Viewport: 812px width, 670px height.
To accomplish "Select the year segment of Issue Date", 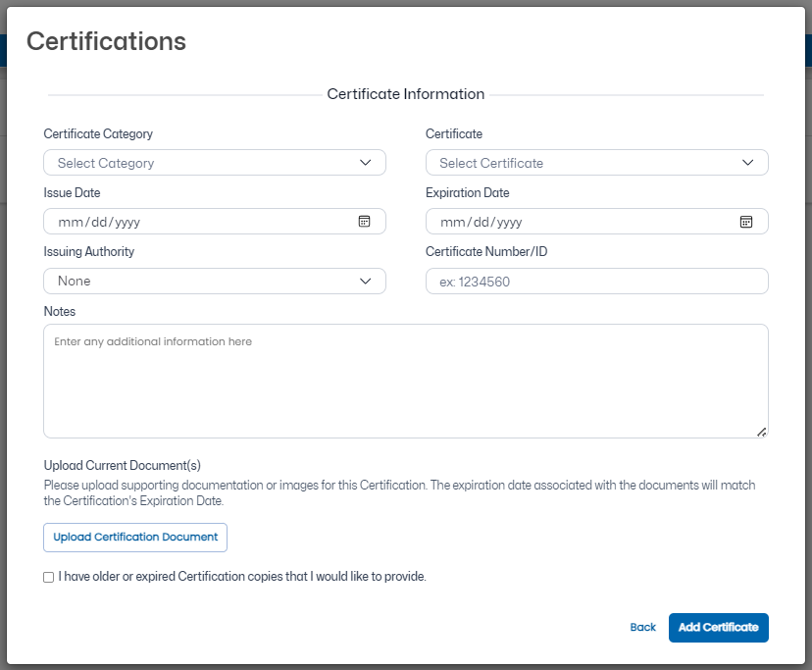I will 127,223.
